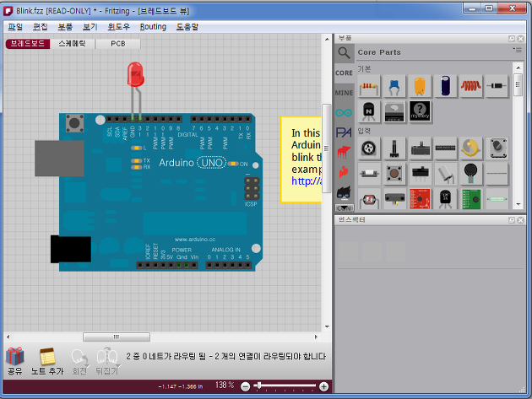Click the zoom out minus button
The height and width of the screenshot is (399, 532).
point(245,386)
